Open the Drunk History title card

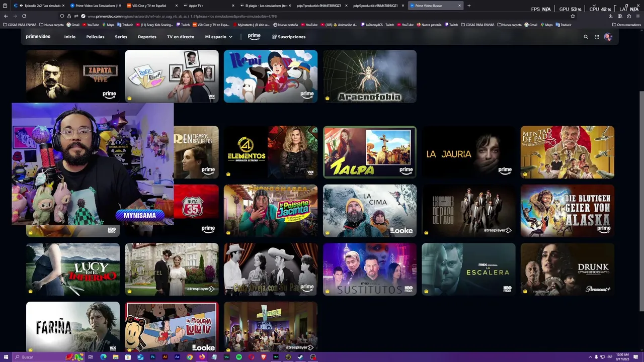click(x=568, y=269)
